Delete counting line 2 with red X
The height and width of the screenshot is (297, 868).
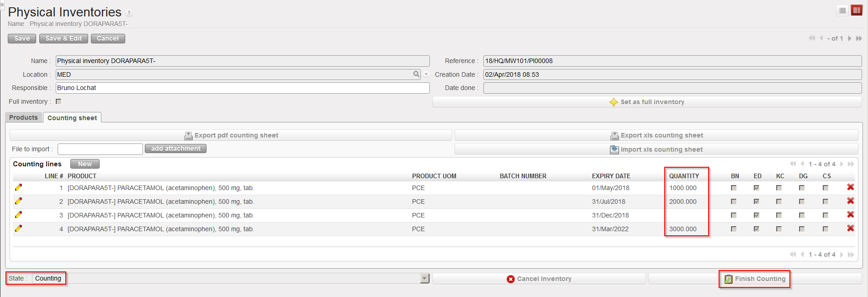(x=850, y=201)
